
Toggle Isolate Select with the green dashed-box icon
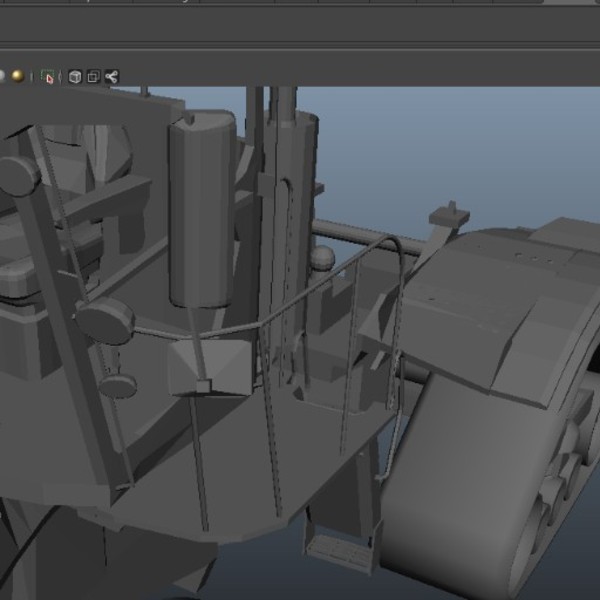(x=47, y=77)
